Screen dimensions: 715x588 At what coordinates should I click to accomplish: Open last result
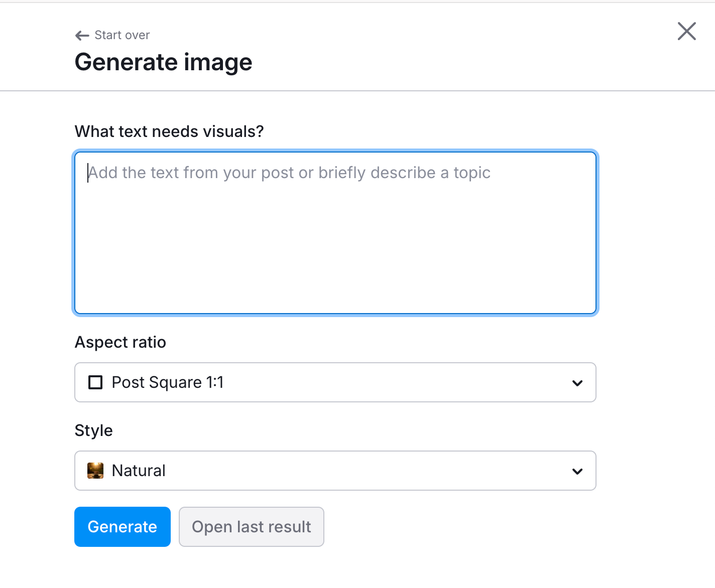pyautogui.click(x=251, y=527)
